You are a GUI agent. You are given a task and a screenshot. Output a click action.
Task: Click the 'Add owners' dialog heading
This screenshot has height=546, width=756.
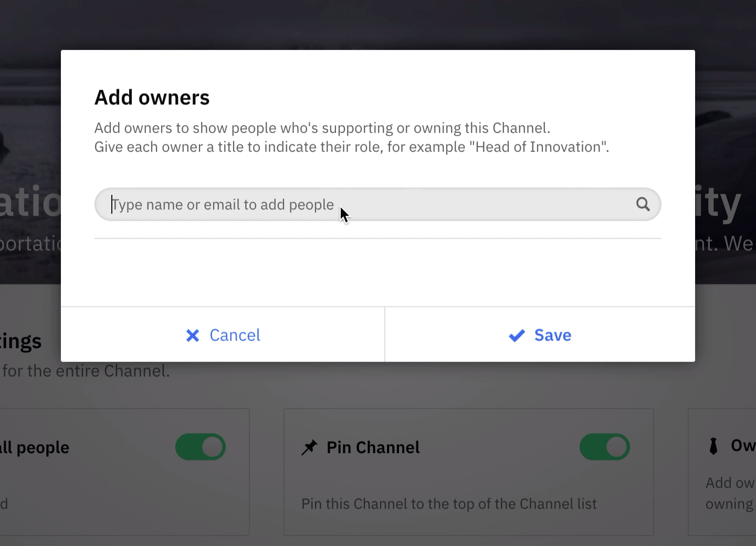click(x=152, y=98)
